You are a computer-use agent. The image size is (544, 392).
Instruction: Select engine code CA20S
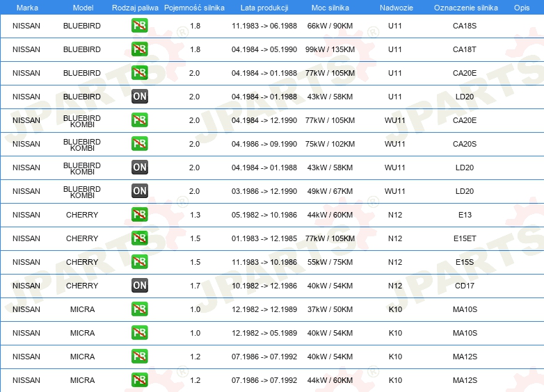click(x=465, y=144)
